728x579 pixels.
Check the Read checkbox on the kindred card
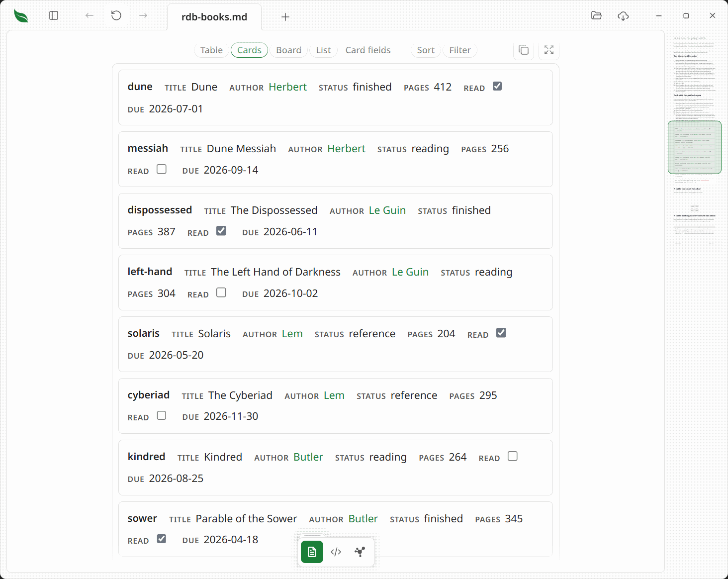513,456
